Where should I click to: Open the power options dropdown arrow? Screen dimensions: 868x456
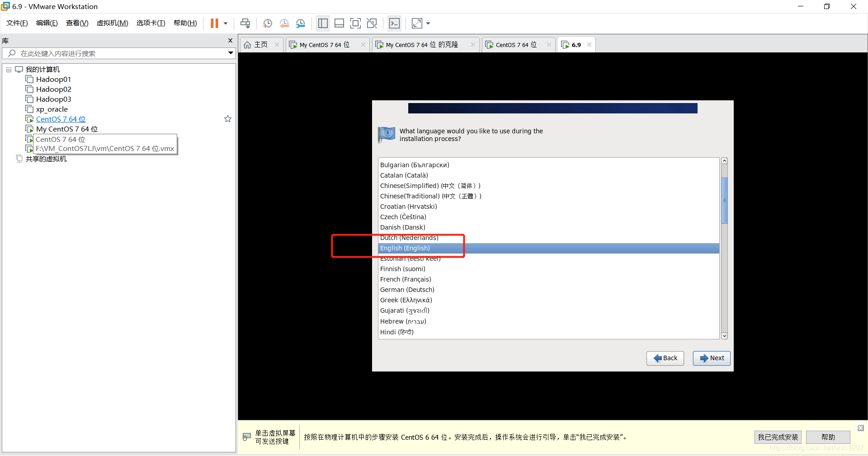(x=226, y=23)
